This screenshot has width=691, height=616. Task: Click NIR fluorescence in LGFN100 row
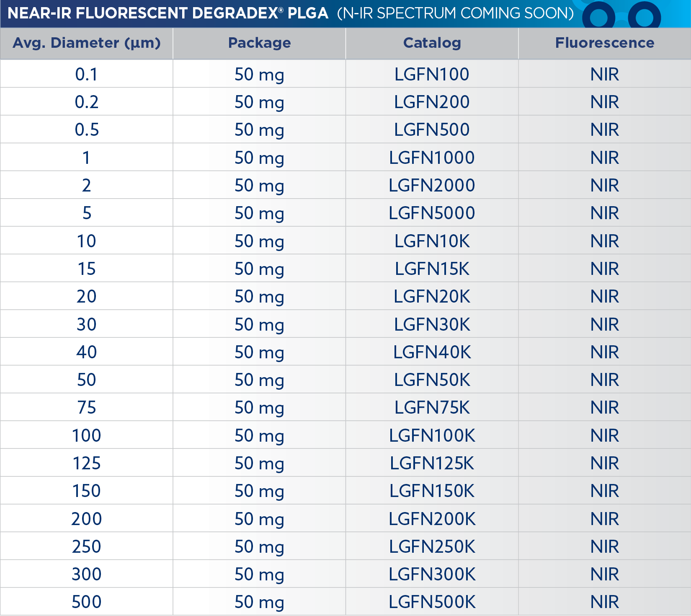(x=605, y=74)
